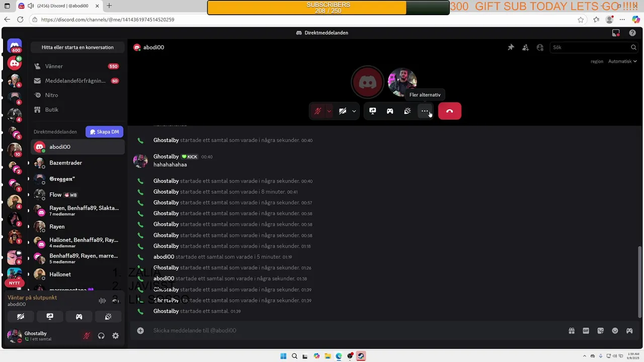This screenshot has height=362, width=644.
Task: Start an activity from call controls
Action: (x=390, y=111)
